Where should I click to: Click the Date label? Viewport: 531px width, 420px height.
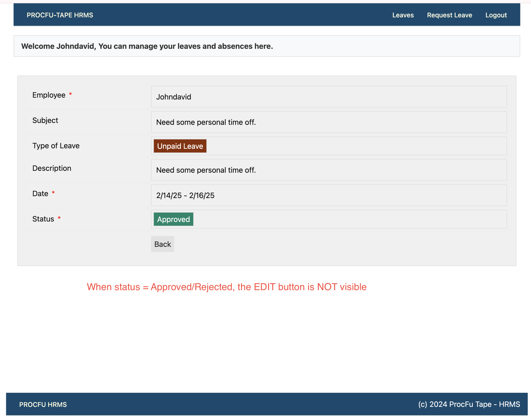pyautogui.click(x=40, y=194)
